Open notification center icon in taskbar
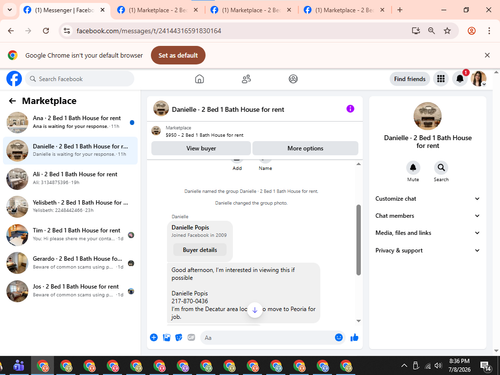Viewport: 500px width, 375px height. pyautogui.click(x=485, y=366)
